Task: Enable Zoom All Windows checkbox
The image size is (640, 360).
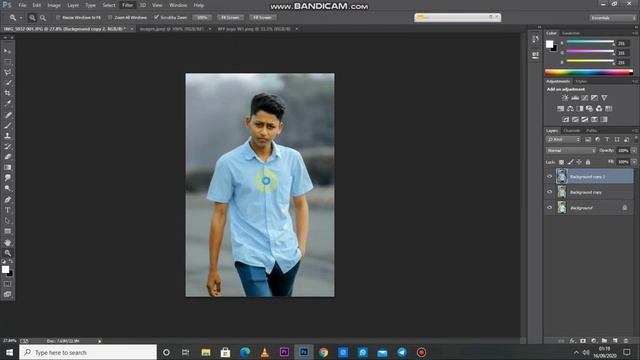Action: [x=110, y=18]
